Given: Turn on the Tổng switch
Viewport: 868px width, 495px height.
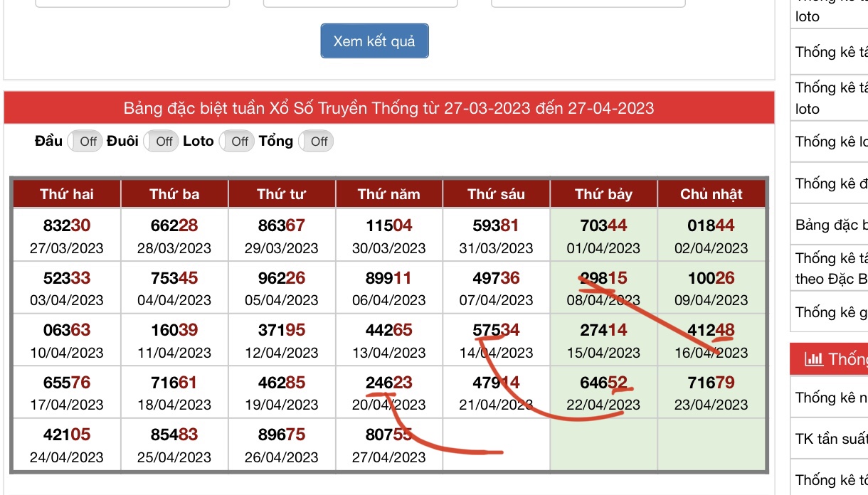Looking at the screenshot, I should coord(316,142).
